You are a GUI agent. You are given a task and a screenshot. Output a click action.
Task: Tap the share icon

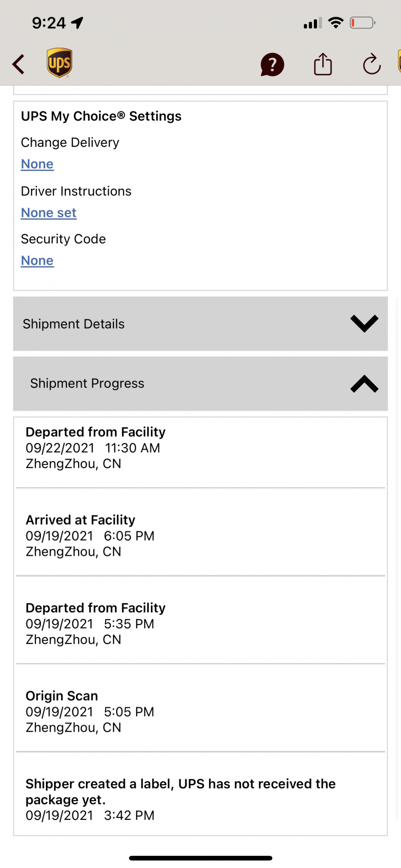coord(323,64)
